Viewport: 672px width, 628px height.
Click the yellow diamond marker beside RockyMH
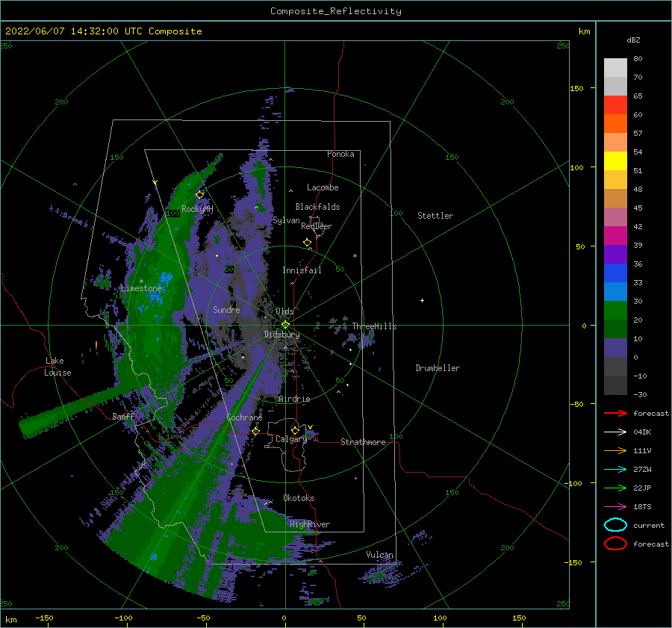199,195
